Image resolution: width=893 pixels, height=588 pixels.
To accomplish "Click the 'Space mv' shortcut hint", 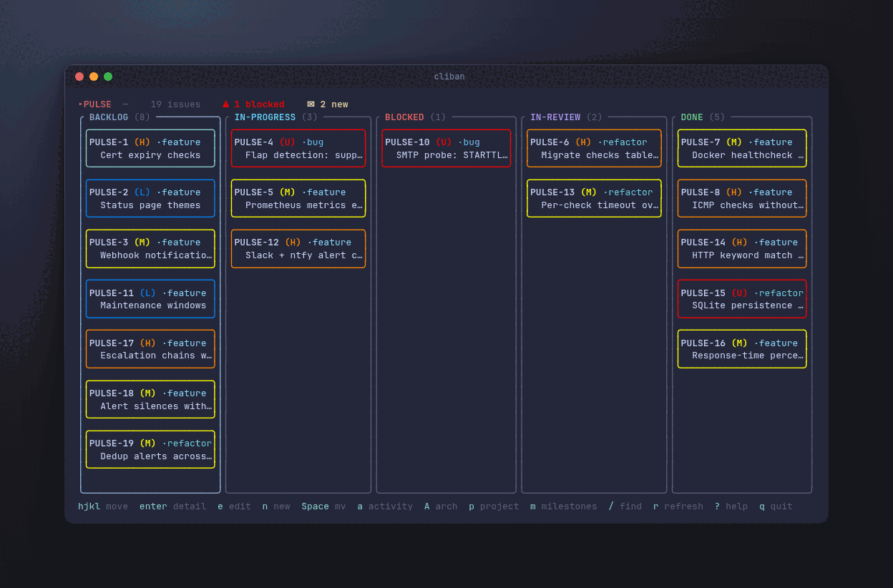I will [323, 506].
